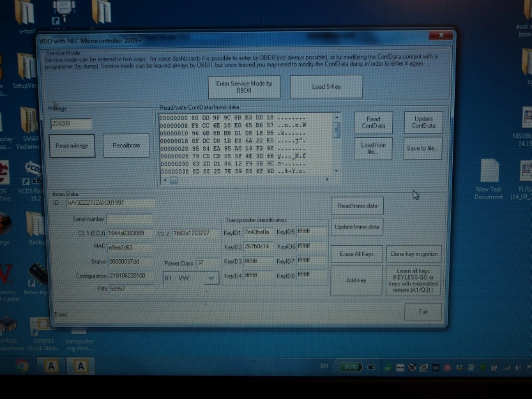Click the Exit button
Screen dimensions: 532x399
tap(423, 311)
